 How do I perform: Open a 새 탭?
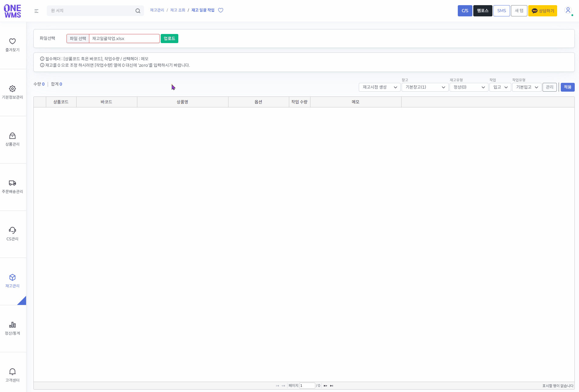tap(519, 11)
